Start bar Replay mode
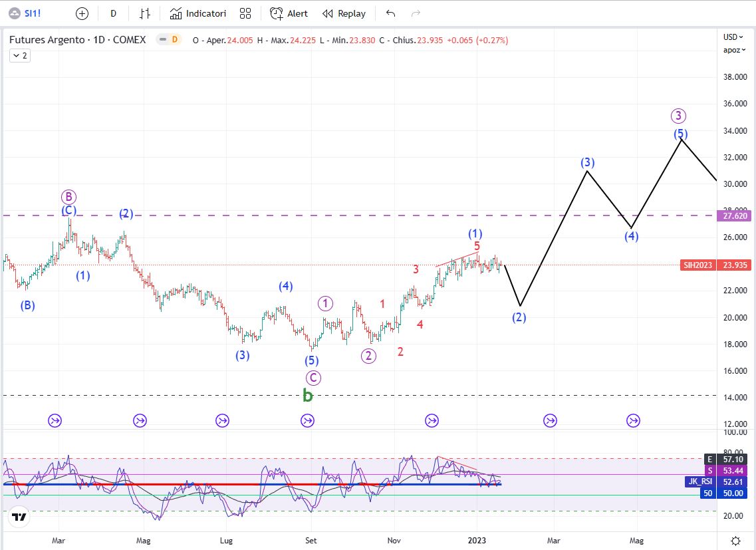 pos(344,13)
